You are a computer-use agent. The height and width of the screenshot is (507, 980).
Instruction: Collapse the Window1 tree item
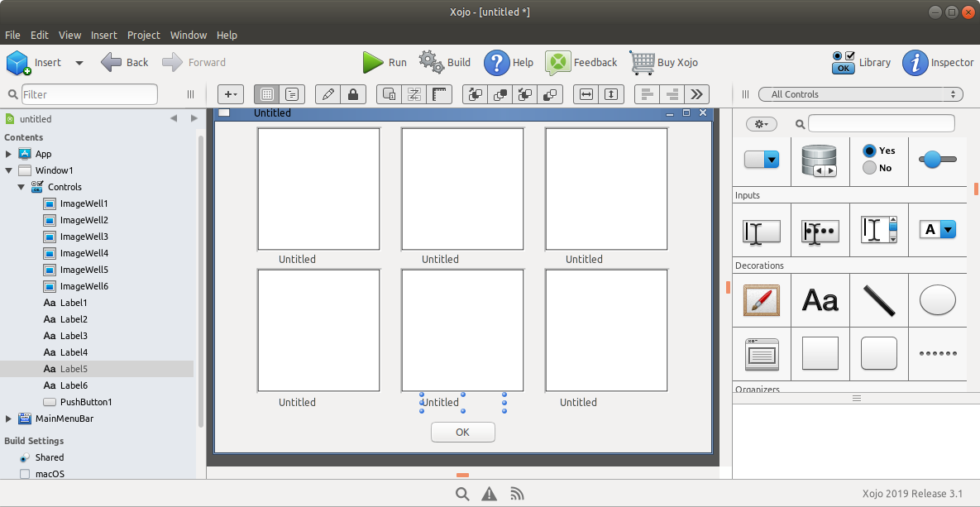pos(9,170)
